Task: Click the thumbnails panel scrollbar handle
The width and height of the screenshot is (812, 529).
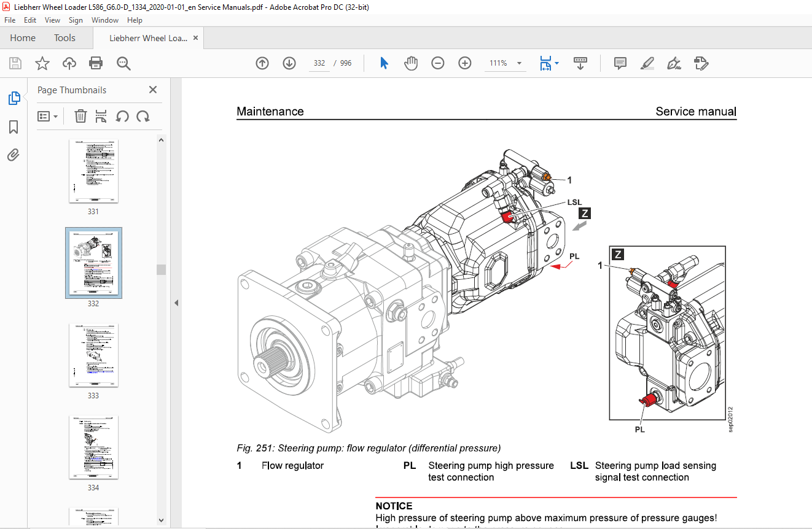Action: [x=162, y=269]
